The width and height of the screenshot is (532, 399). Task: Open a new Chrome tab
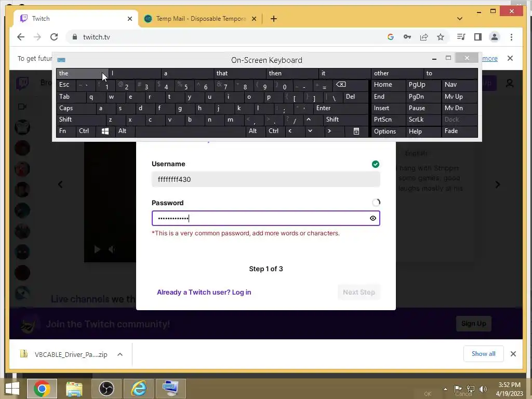[x=274, y=19]
